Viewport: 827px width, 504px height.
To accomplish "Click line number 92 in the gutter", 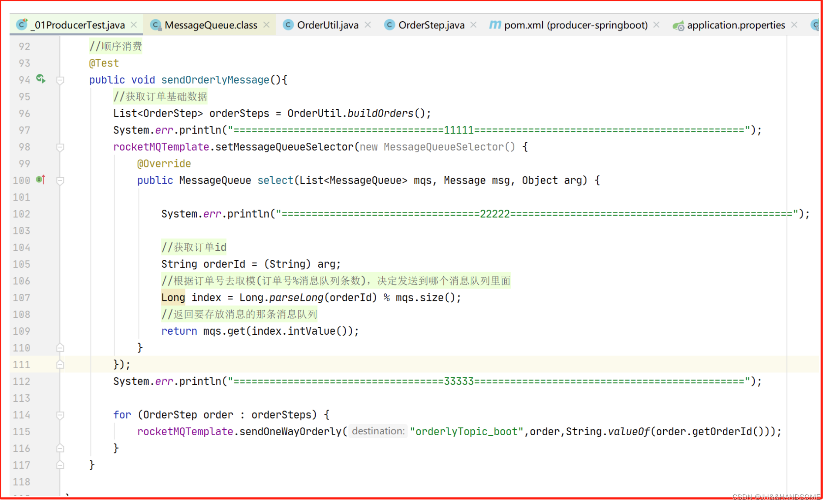I will [x=24, y=47].
